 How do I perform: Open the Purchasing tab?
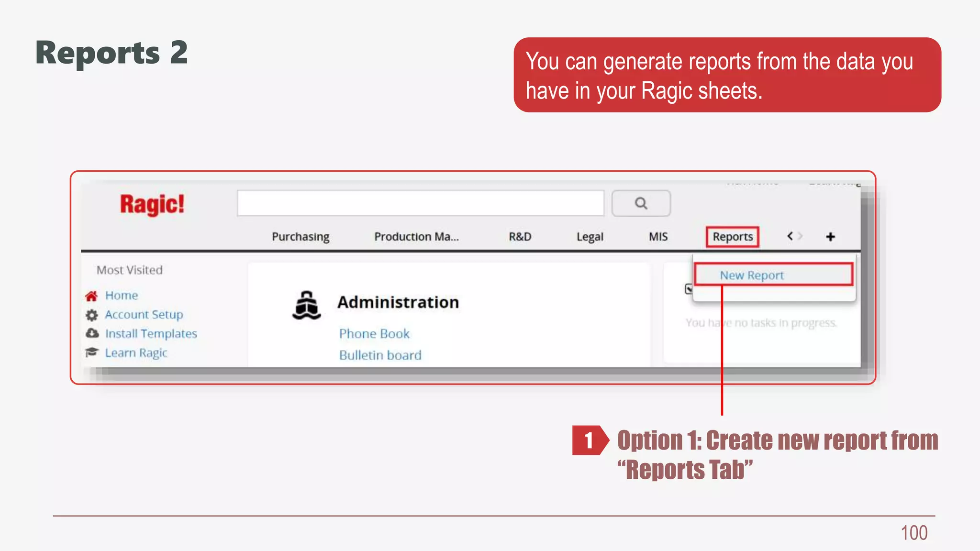301,237
